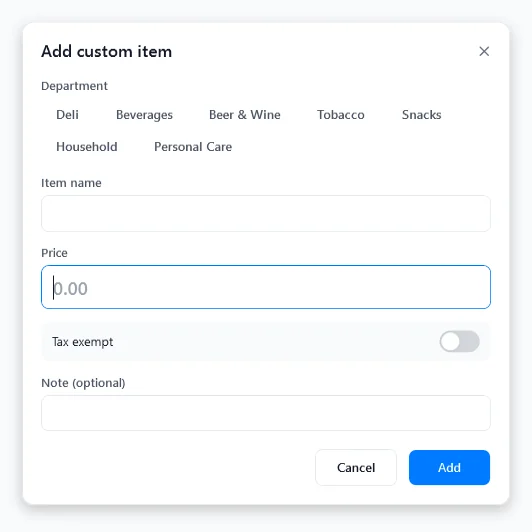Close the Add custom item dialog
The height and width of the screenshot is (532, 532).
(484, 51)
